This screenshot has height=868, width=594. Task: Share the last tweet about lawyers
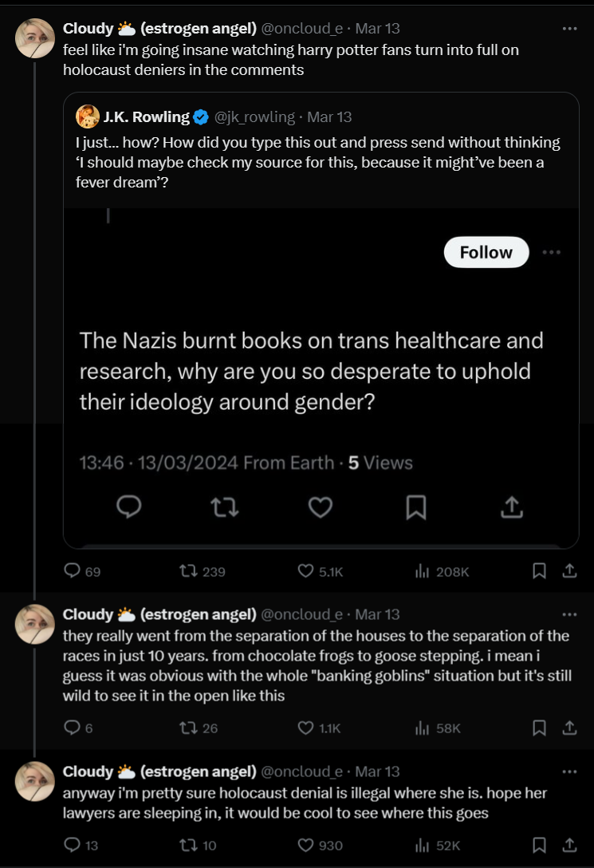pos(569,845)
